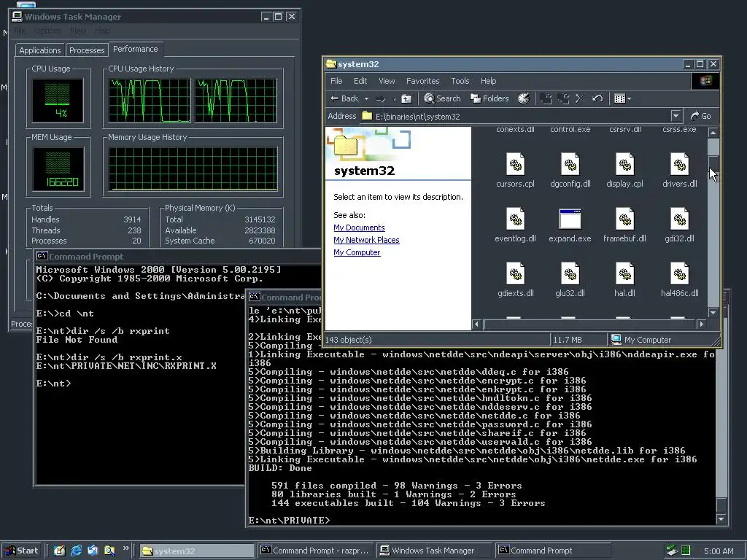Open the Back history dropdown arrow

(366, 99)
